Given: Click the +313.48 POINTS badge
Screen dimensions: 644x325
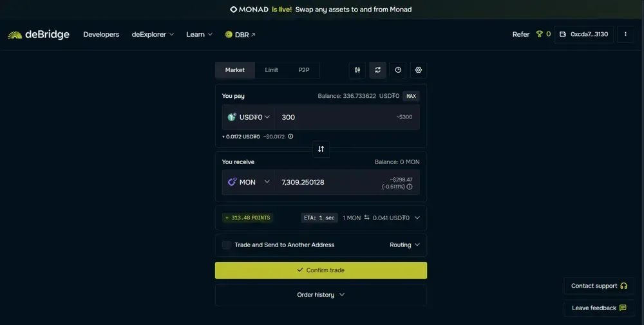Looking at the screenshot, I should (x=248, y=218).
